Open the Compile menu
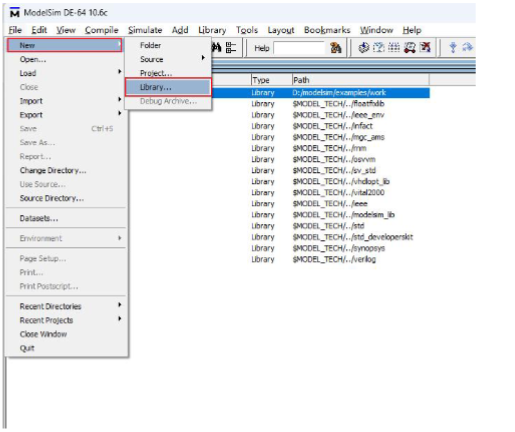Image resolution: width=515 pixels, height=432 pixels. pyautogui.click(x=102, y=30)
